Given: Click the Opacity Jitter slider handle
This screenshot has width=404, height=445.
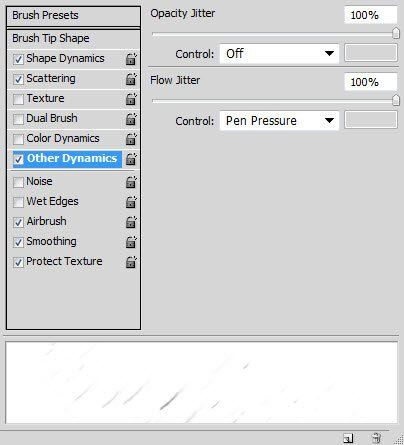Looking at the screenshot, I should click(x=396, y=33).
